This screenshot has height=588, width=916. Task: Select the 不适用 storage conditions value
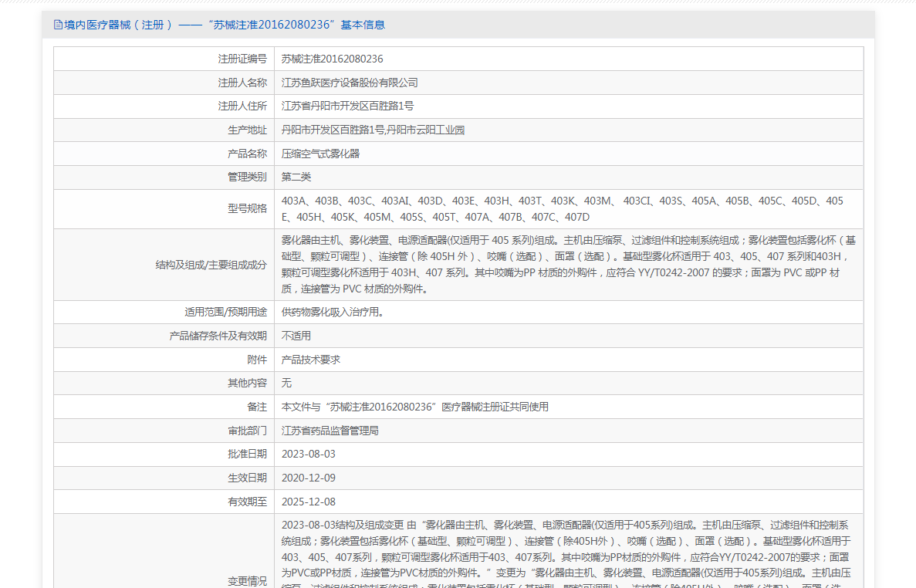point(296,336)
